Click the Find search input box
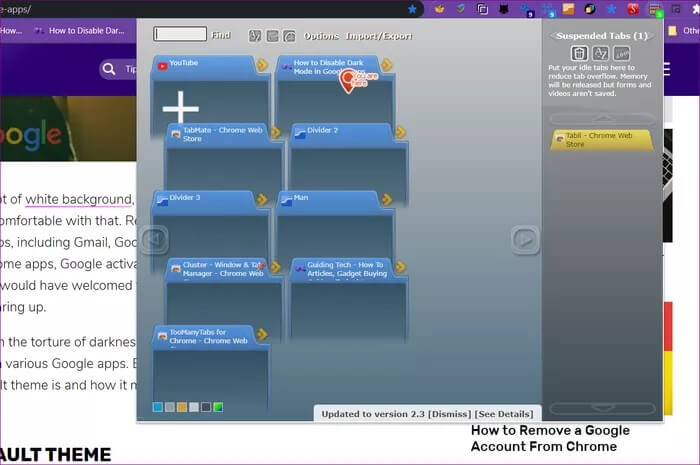 coord(180,34)
